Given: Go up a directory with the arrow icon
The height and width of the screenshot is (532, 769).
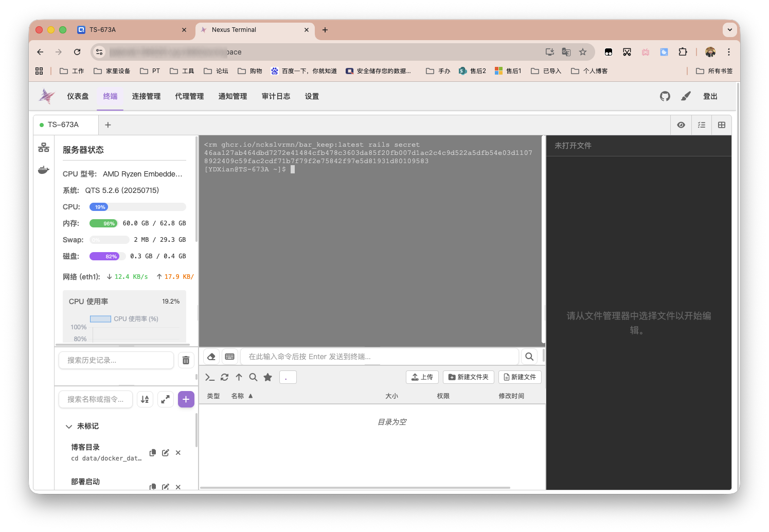Looking at the screenshot, I should pyautogui.click(x=239, y=377).
